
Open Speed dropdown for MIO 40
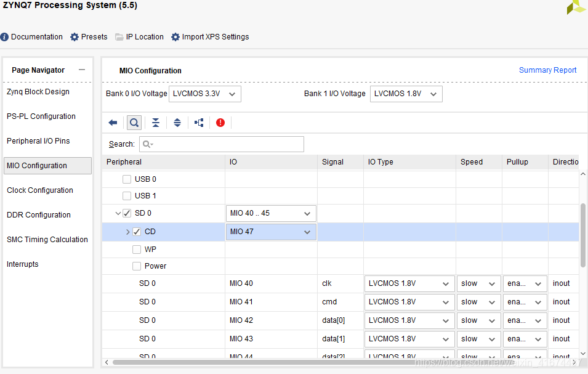click(479, 283)
